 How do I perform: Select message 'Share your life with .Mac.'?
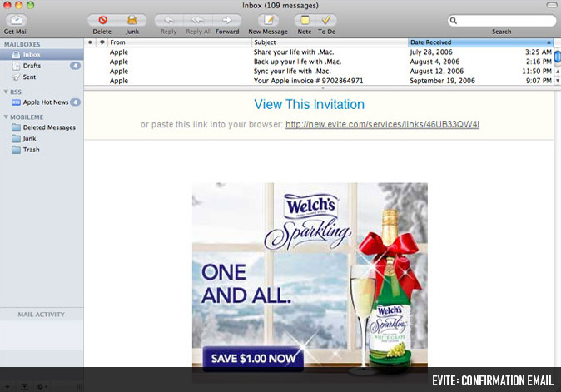click(x=319, y=52)
